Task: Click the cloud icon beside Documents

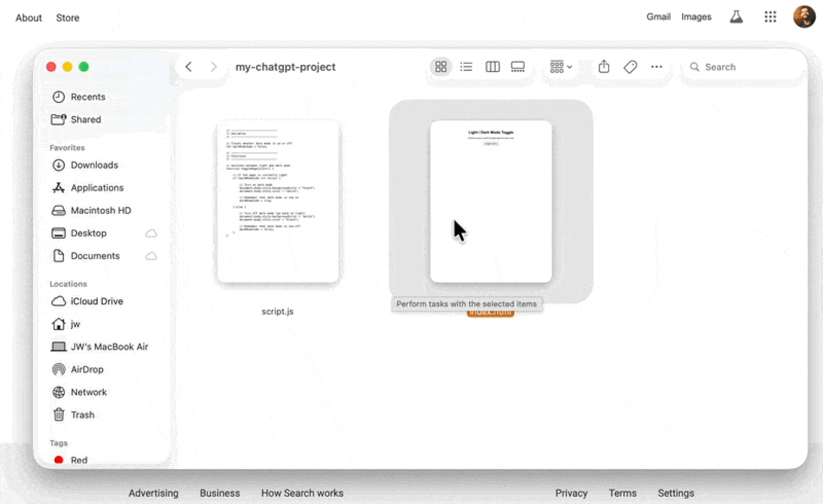Action: point(151,256)
